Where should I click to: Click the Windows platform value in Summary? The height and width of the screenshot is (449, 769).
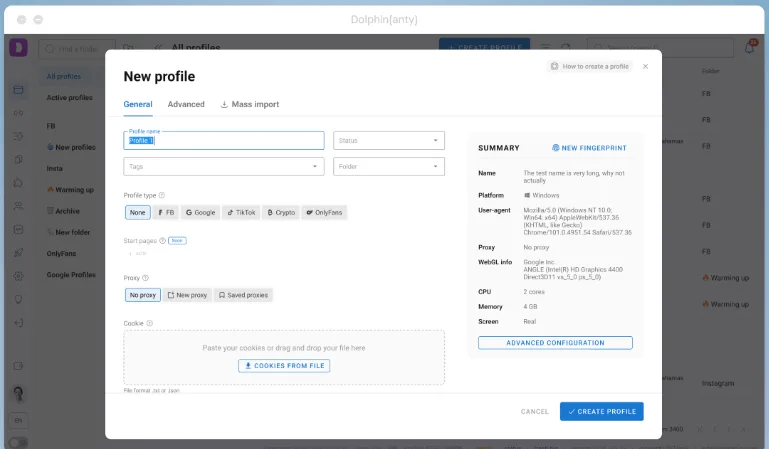pyautogui.click(x=541, y=195)
